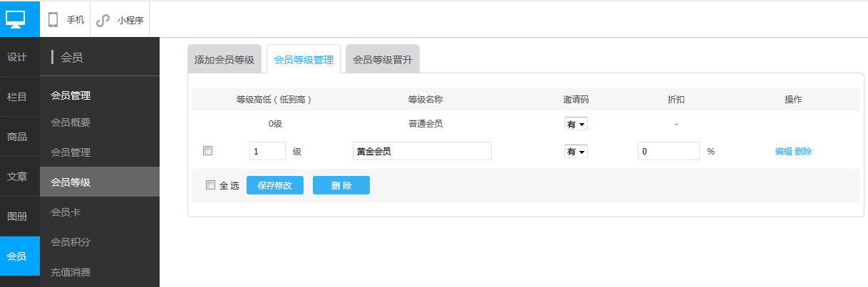868x287 pixels.
Task: Go to 会员积分 sidebar item
Action: click(71, 242)
